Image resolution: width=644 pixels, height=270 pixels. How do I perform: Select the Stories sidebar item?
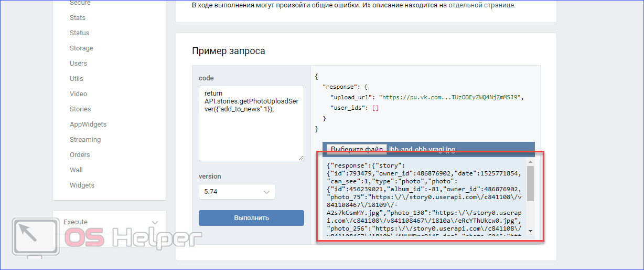[x=80, y=109]
